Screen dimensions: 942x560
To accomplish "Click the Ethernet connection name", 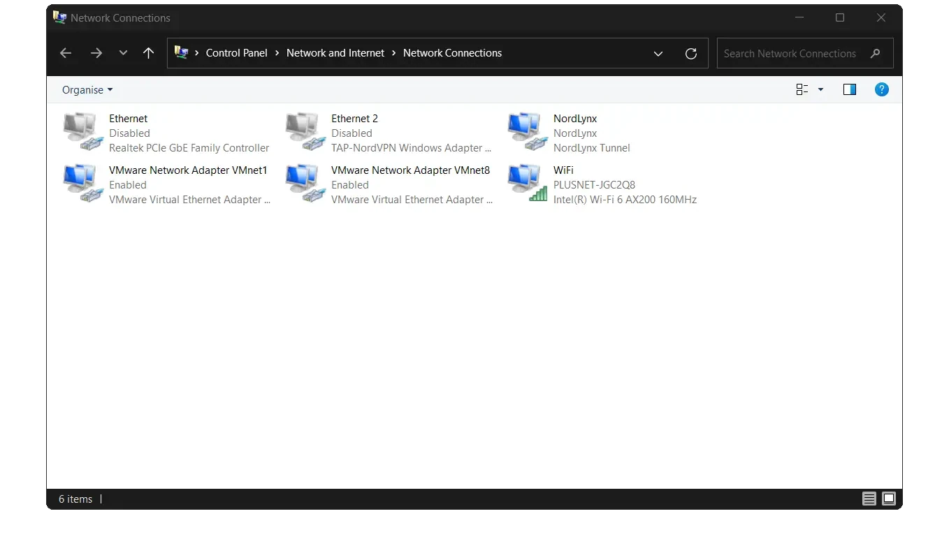I will coord(129,119).
